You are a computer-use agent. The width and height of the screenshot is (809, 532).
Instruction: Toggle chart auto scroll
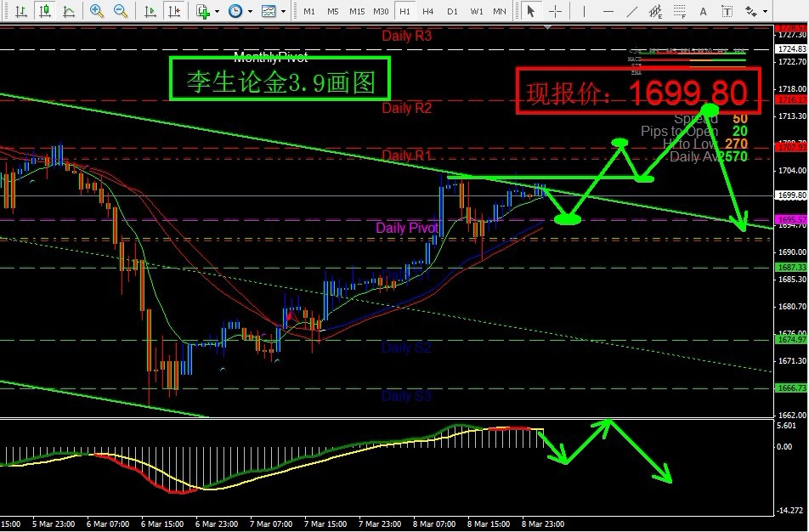[150, 11]
